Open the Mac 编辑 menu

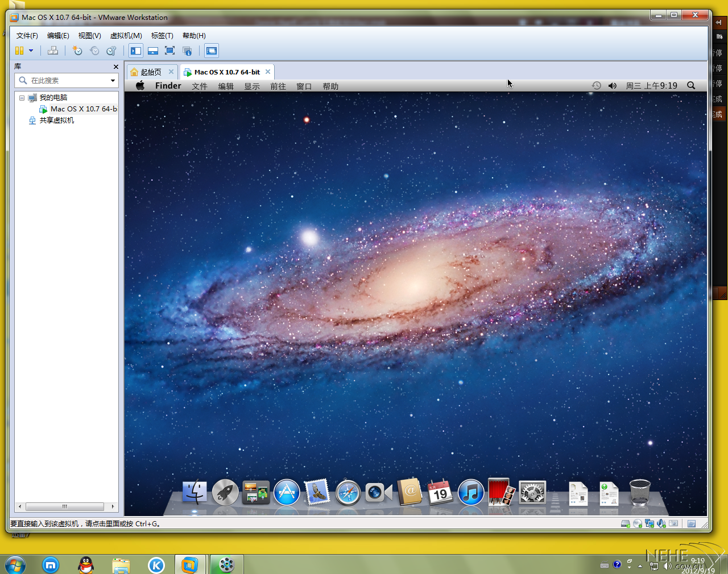pos(226,86)
